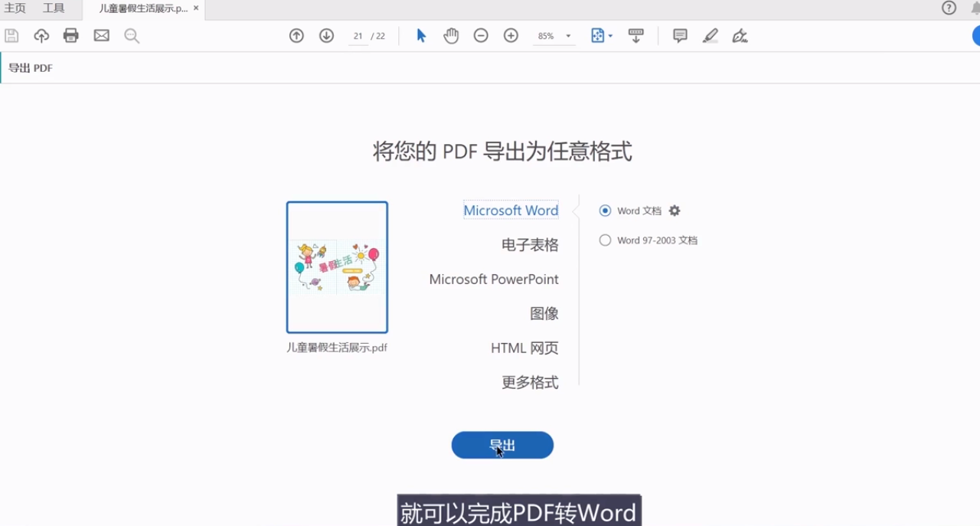Screen dimensions: 980x526
Task: Open Word document settings gear
Action: (675, 211)
